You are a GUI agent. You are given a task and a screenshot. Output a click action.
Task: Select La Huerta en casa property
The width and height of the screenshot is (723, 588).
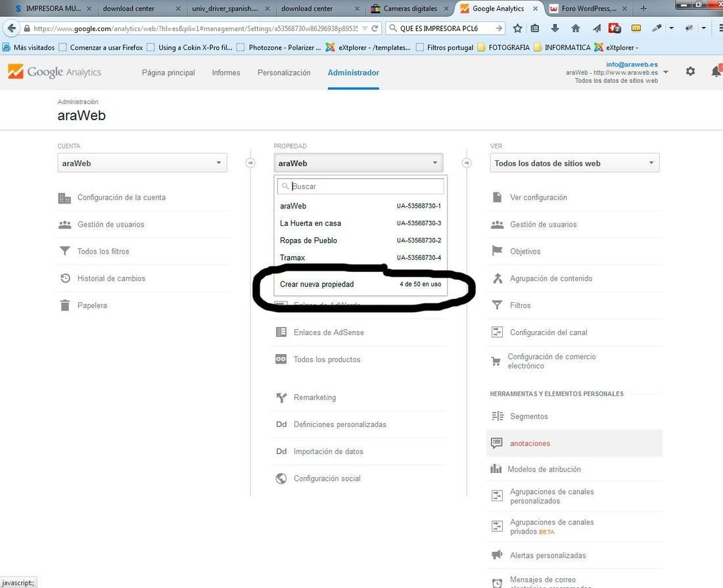tap(360, 223)
